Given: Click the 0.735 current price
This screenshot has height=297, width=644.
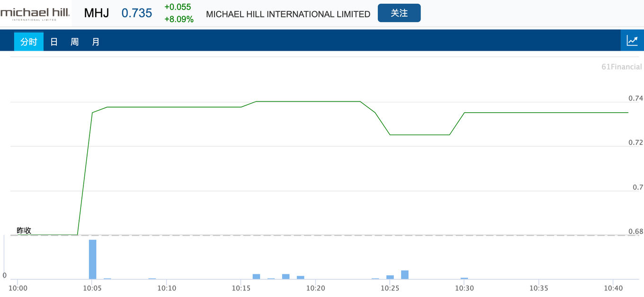Looking at the screenshot, I should coord(137,13).
